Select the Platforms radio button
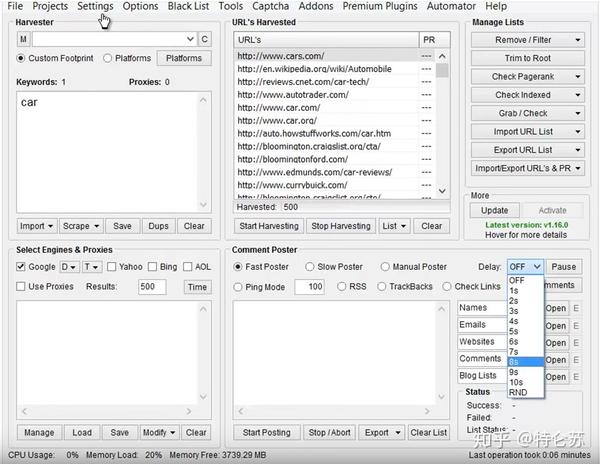The image size is (600, 464). 108,58
